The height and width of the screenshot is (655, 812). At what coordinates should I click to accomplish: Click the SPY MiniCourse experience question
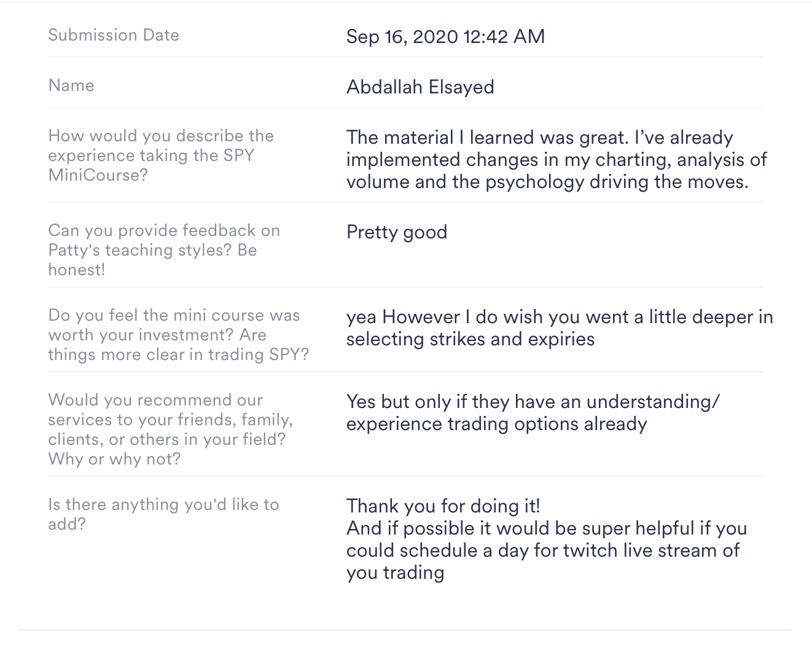tap(161, 155)
